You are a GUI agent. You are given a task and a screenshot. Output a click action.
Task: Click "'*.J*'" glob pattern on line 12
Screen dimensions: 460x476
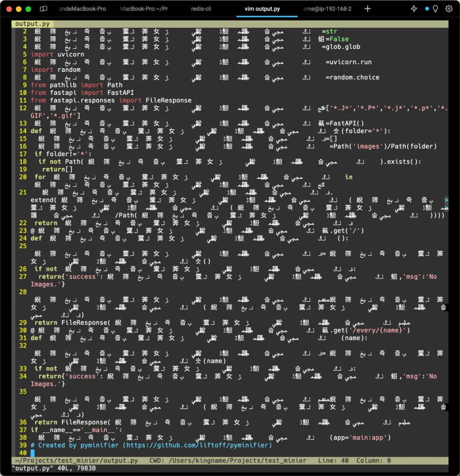pyautogui.click(x=341, y=108)
